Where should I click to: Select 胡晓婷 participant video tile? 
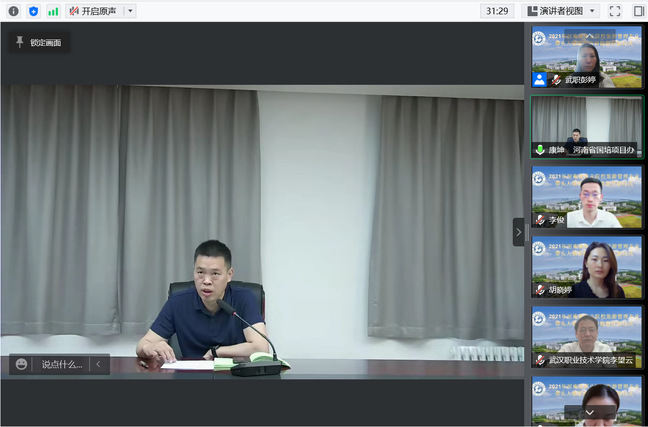pos(587,267)
